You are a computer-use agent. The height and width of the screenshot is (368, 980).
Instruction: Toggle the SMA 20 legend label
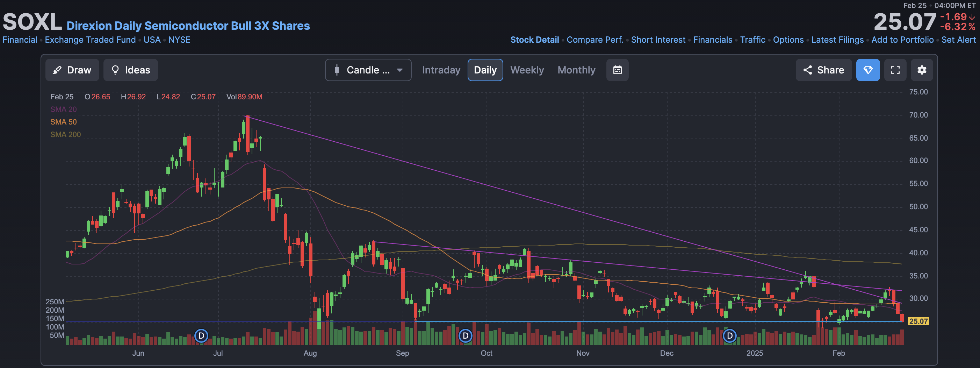(64, 109)
